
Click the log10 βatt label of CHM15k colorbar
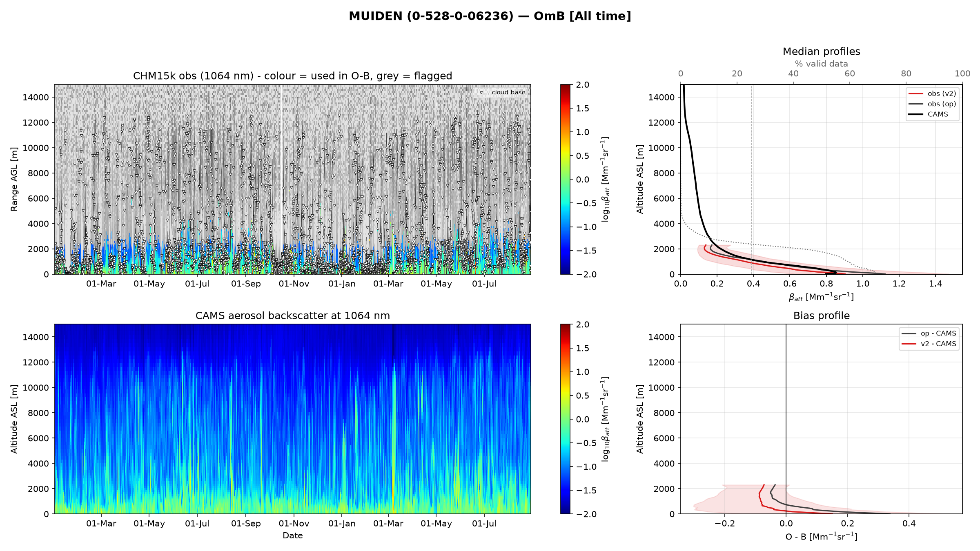[x=605, y=179]
